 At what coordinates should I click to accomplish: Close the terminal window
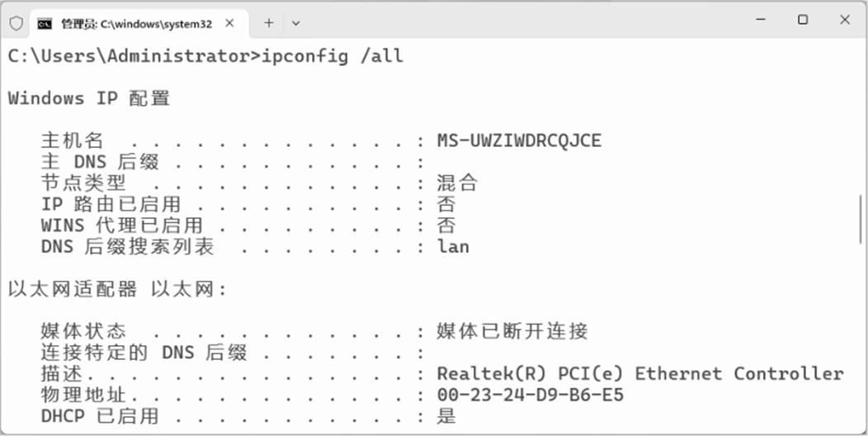pyautogui.click(x=844, y=20)
